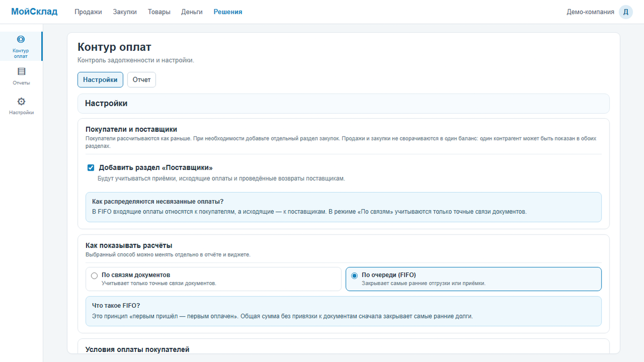Open the Продажи menu
Screen dimensions: 644x362
click(88, 12)
